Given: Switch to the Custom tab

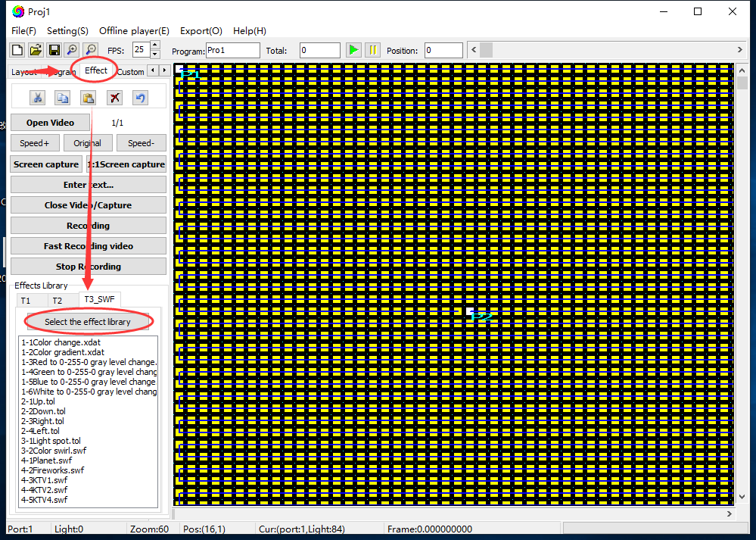Looking at the screenshot, I should (x=130, y=72).
